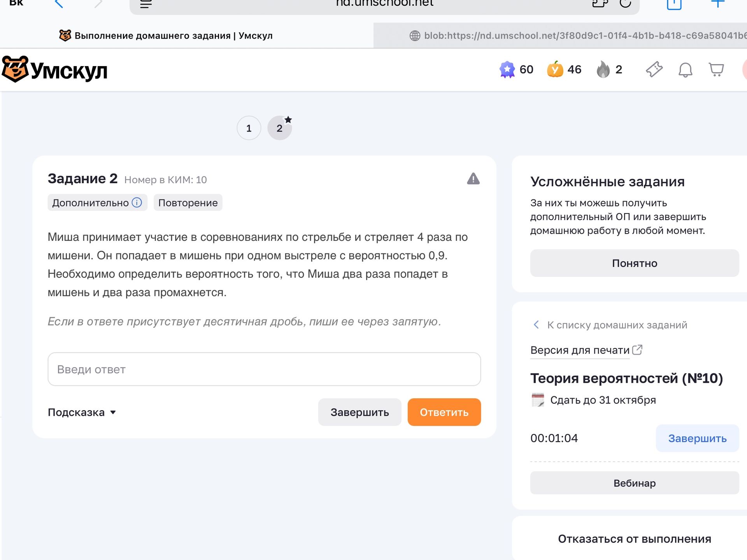Open Safari extensions puzzle icon
The image size is (747, 560).
(x=600, y=4)
